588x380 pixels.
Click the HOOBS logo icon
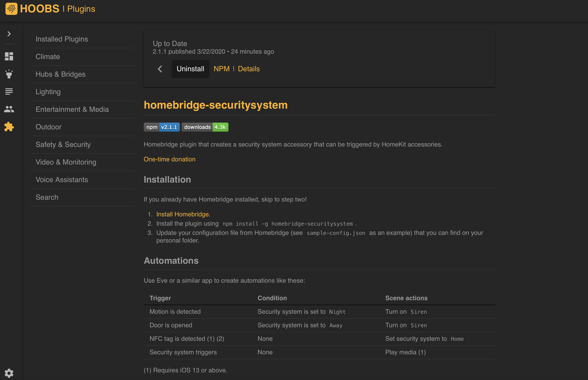tap(11, 9)
